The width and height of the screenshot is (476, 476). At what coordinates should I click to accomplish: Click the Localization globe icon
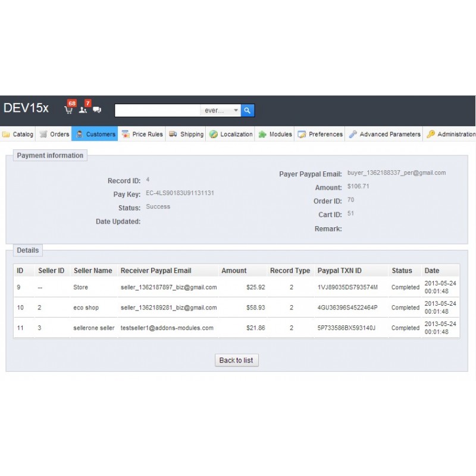point(214,134)
